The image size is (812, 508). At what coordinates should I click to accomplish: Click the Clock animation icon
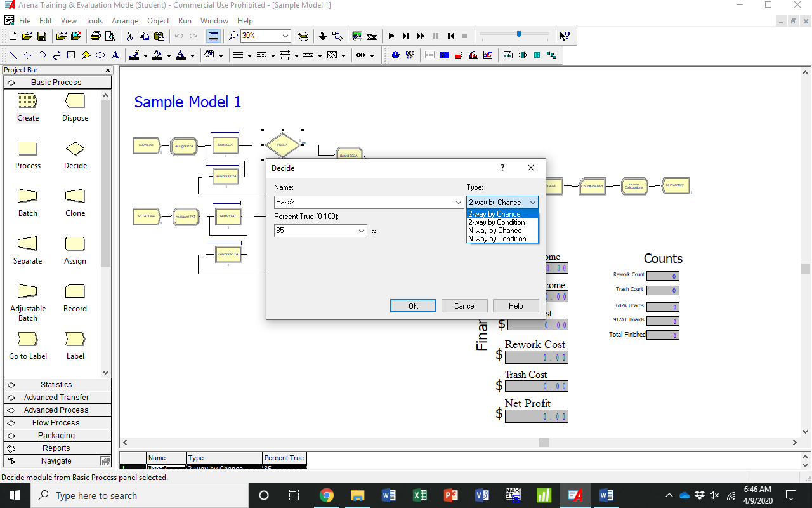pos(396,55)
